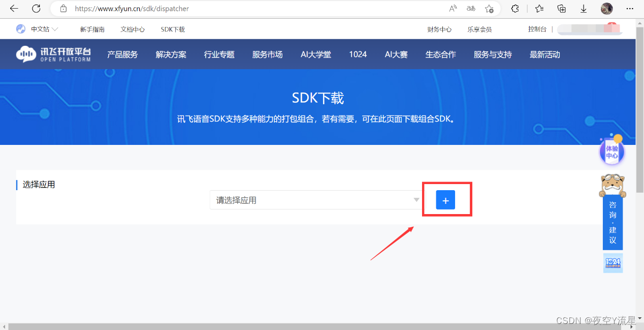This screenshot has width=644, height=330.
Task: Click the horizontal page scrollbar
Action: (314, 326)
